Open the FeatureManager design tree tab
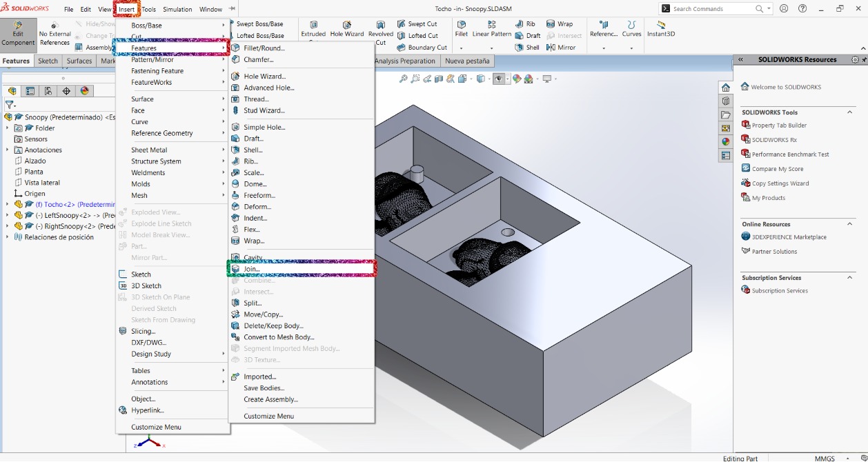The height and width of the screenshot is (462, 868). [x=12, y=91]
